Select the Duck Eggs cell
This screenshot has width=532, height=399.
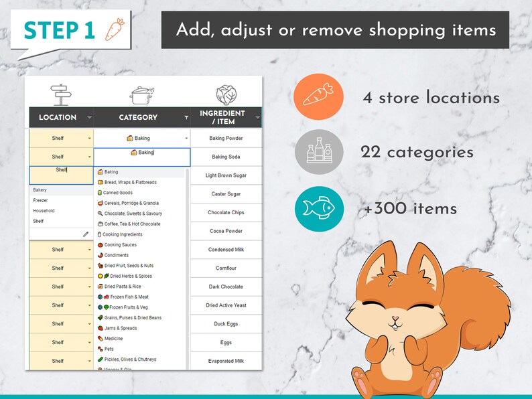(226, 324)
